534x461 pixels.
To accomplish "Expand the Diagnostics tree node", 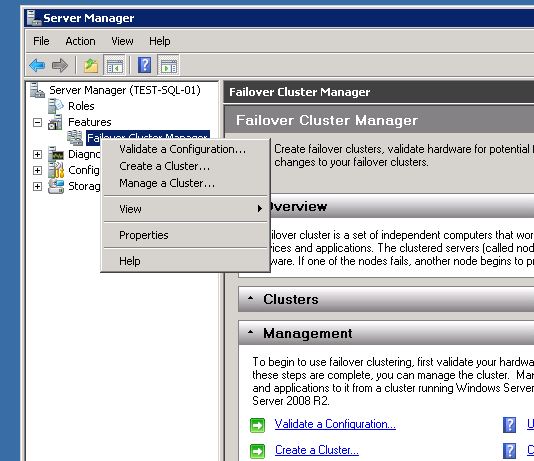I will pyautogui.click(x=37, y=154).
